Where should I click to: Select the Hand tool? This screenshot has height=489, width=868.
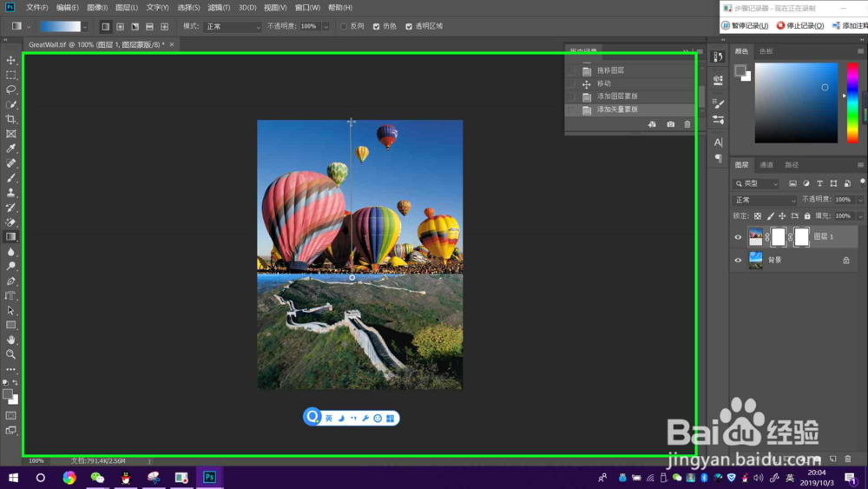[10, 340]
